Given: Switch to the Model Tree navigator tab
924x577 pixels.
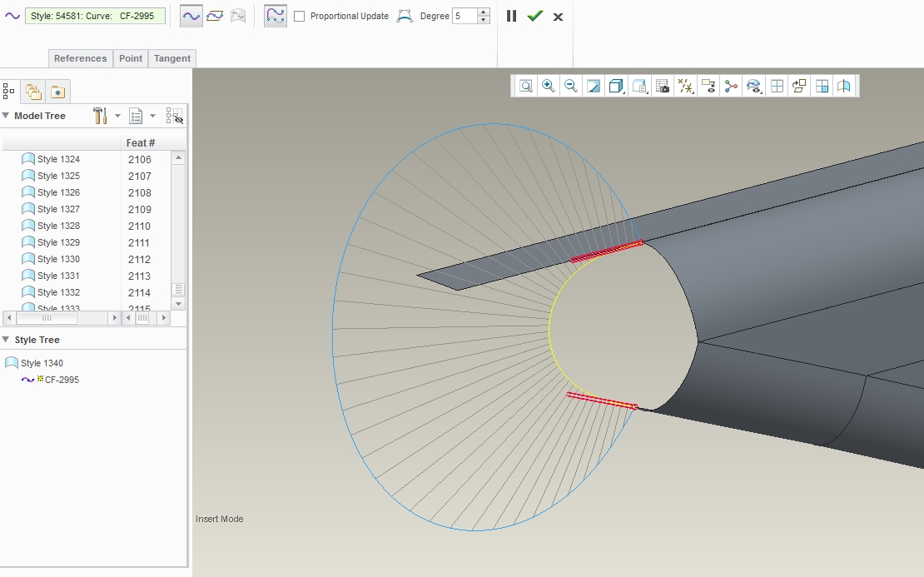Looking at the screenshot, I should click(x=9, y=92).
